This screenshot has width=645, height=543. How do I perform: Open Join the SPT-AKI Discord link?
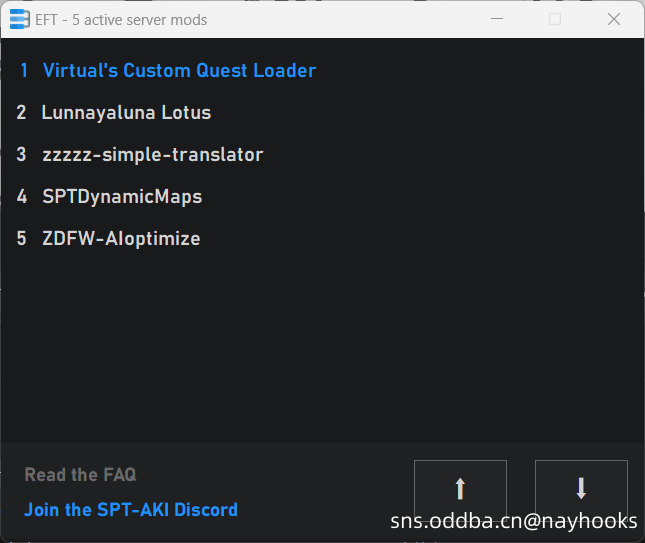(x=131, y=510)
